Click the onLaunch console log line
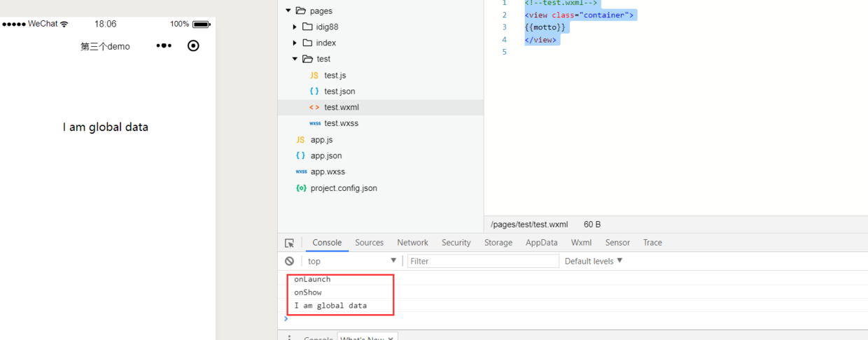The image size is (868, 340). click(312, 279)
